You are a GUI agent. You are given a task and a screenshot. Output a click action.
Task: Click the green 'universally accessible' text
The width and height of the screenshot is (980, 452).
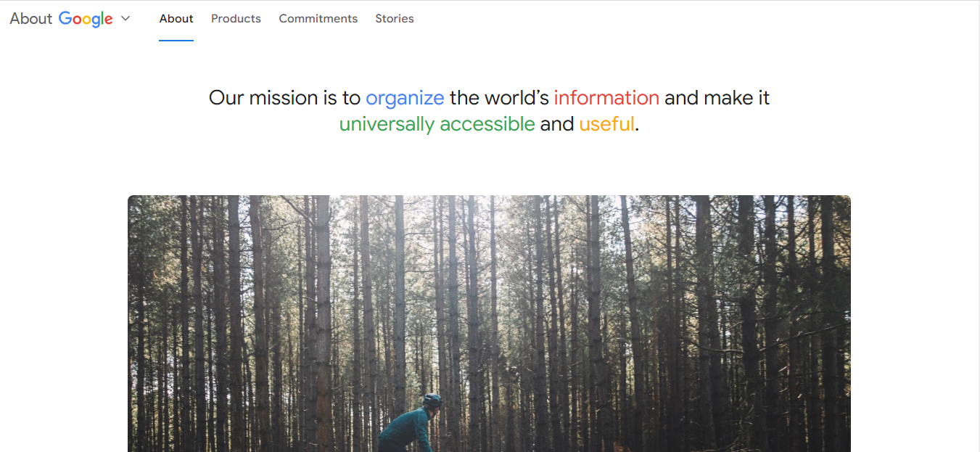click(x=437, y=124)
